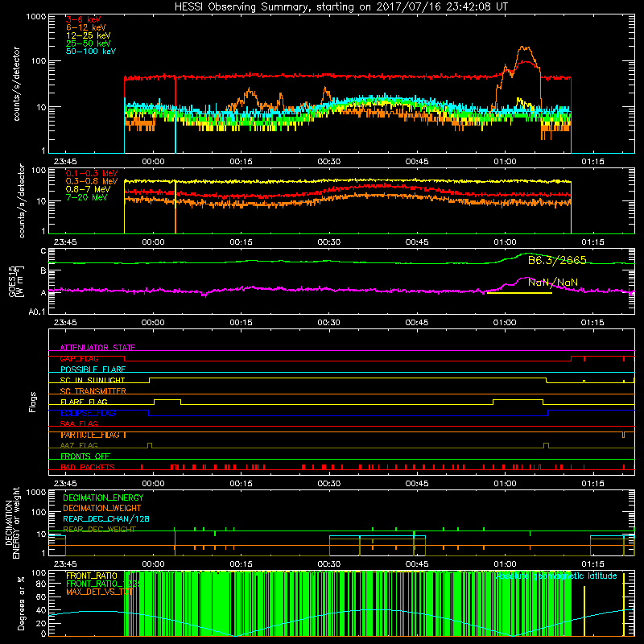Select the FLARE_FLAG label
644x644 pixels.
point(84,402)
